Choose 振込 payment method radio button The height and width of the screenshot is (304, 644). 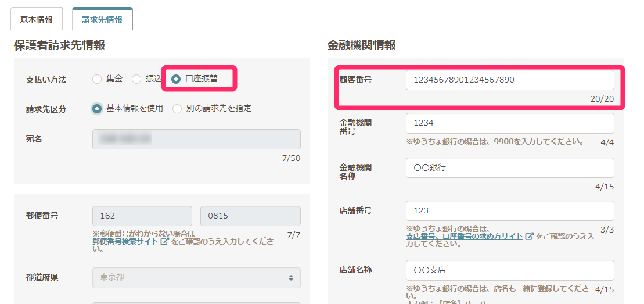[136, 79]
